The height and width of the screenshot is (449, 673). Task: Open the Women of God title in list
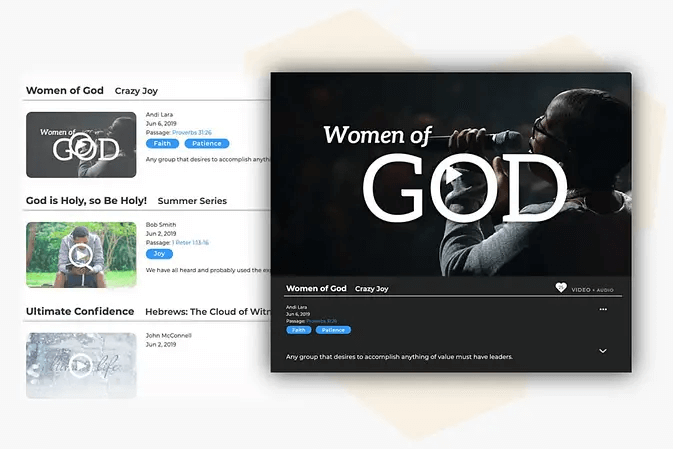[65, 91]
